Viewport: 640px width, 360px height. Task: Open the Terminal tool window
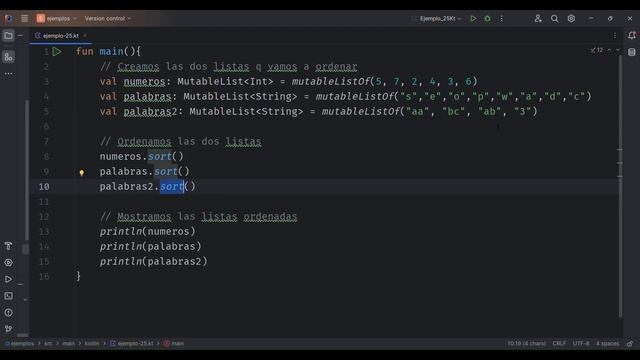tap(8, 296)
